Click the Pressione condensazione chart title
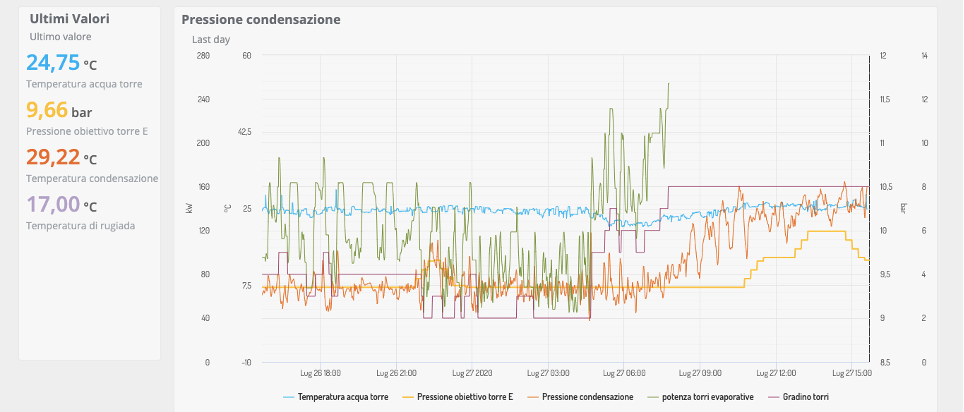This screenshot has width=964, height=412. (261, 20)
